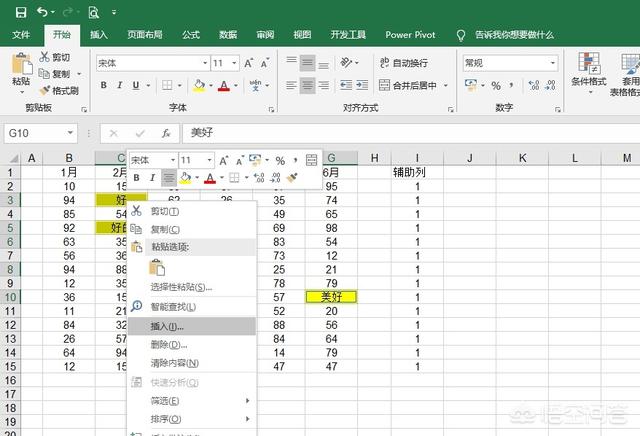640x436 pixels.
Task: Click the ribbon Comma Style icon
Action: (x=511, y=86)
